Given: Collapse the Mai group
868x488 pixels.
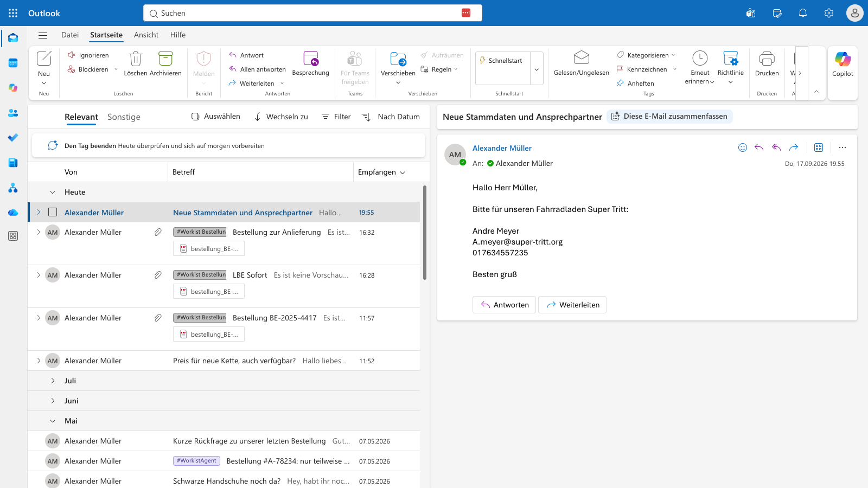Looking at the screenshot, I should (x=53, y=421).
